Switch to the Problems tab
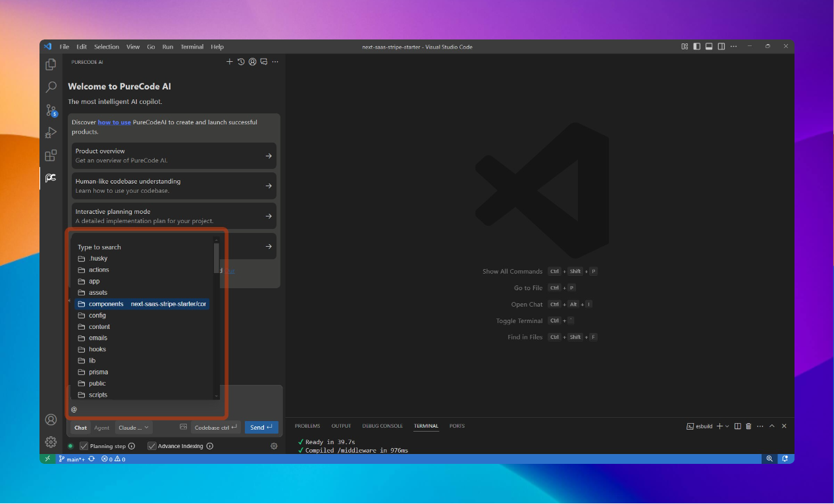This screenshot has width=834, height=504. tap(307, 426)
